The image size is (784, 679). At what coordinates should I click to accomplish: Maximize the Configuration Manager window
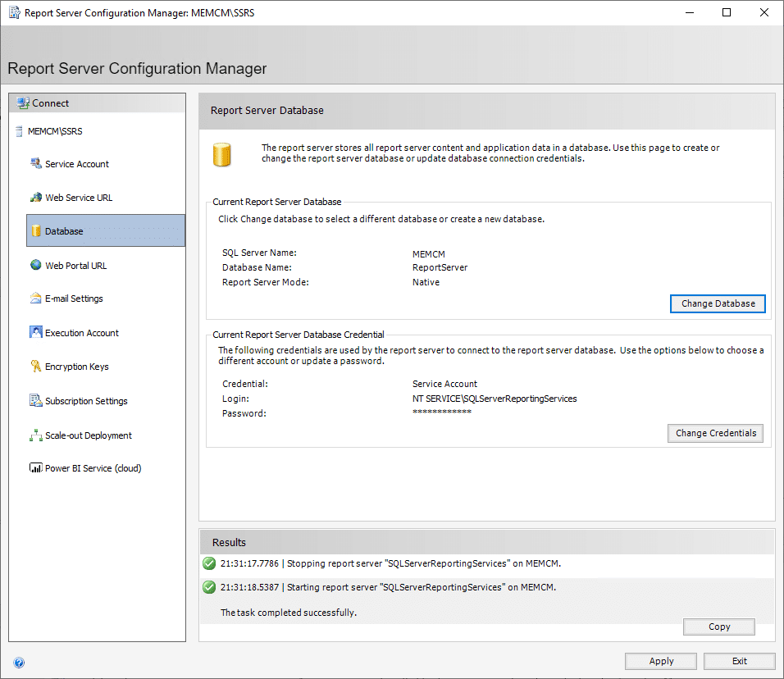[x=726, y=12]
